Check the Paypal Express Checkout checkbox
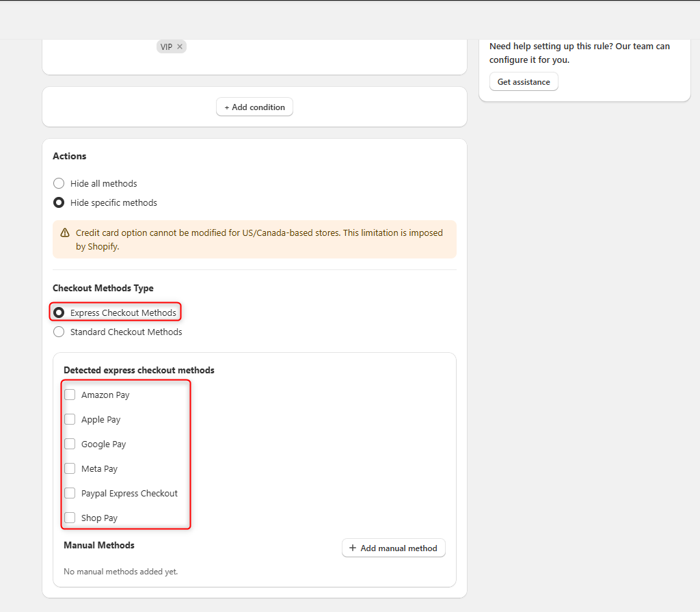Image resolution: width=700 pixels, height=612 pixels. pos(70,493)
